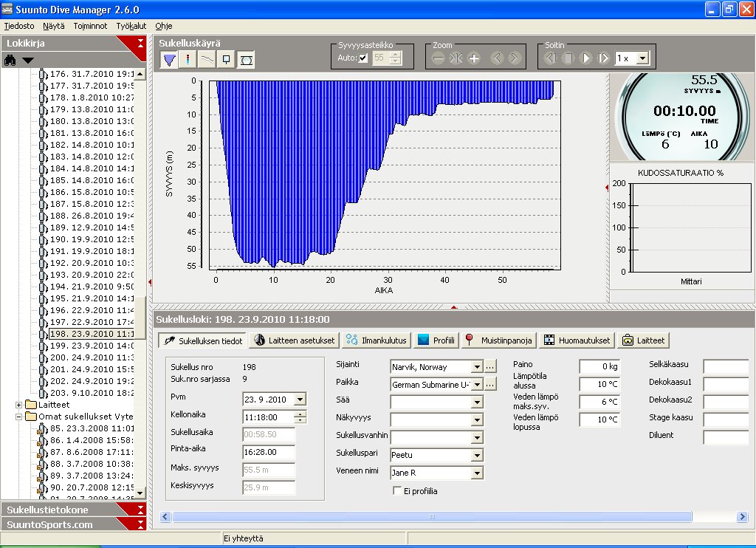Viewport: 756px width, 548px height.
Task: Expand the Laitteet tree node
Action: pos(18,405)
